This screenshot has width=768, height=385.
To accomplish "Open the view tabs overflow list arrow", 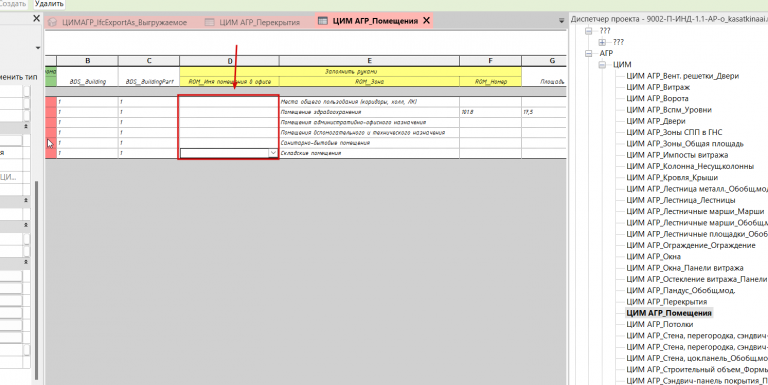I will (x=561, y=21).
